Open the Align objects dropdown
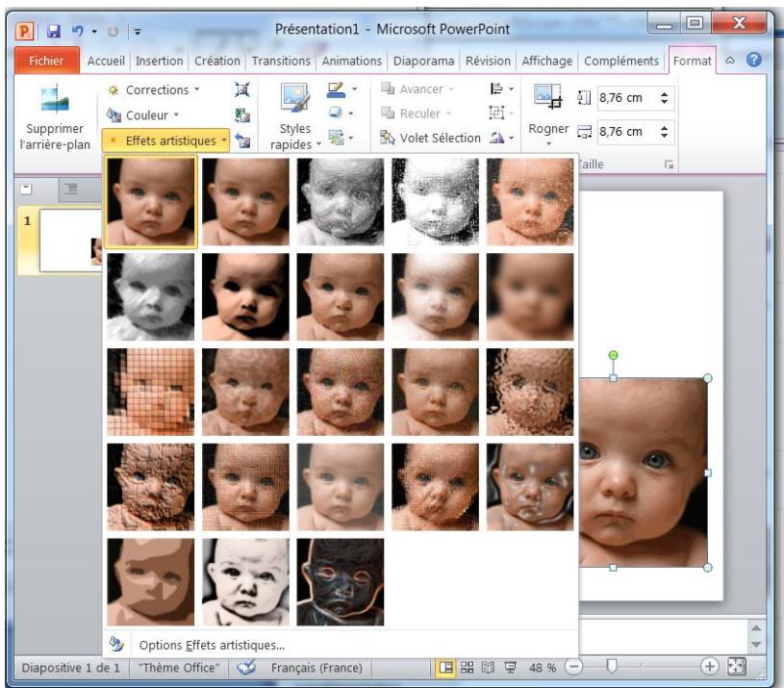 (501, 89)
